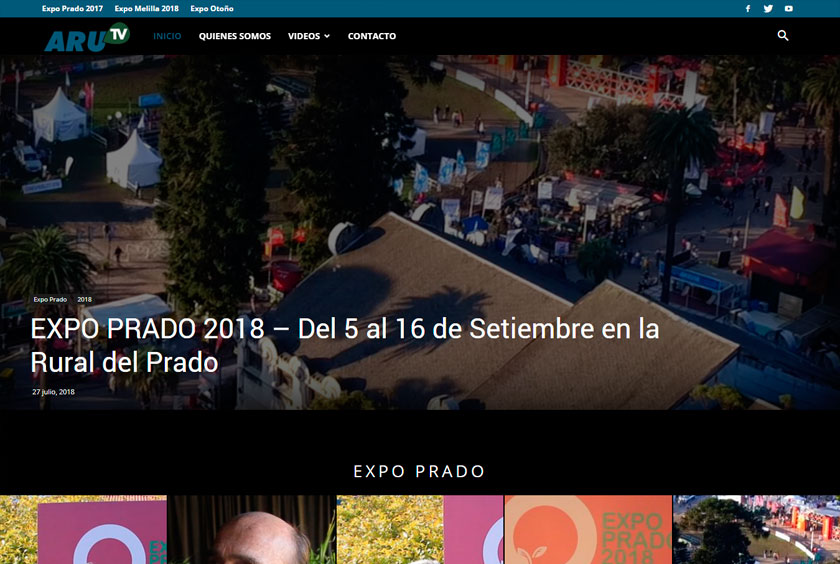Open the Expo Melilla 2018 link
This screenshot has width=840, height=564.
coord(146,9)
